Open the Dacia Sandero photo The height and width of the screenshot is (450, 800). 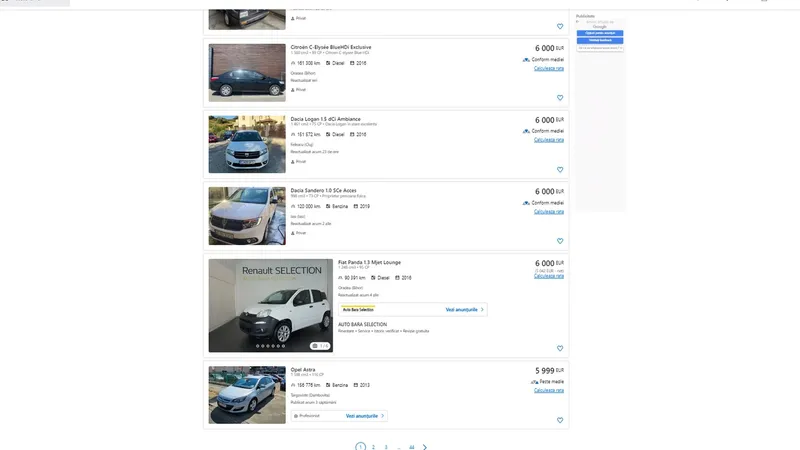(x=247, y=216)
